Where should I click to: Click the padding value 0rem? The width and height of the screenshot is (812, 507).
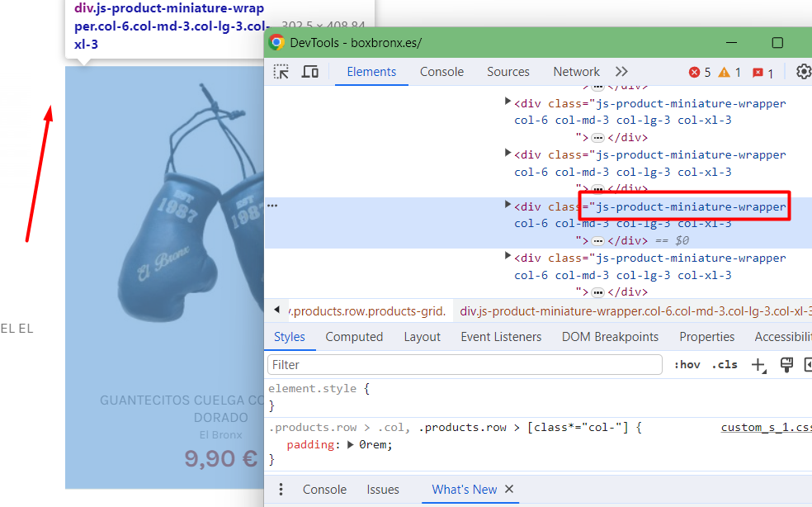click(375, 445)
